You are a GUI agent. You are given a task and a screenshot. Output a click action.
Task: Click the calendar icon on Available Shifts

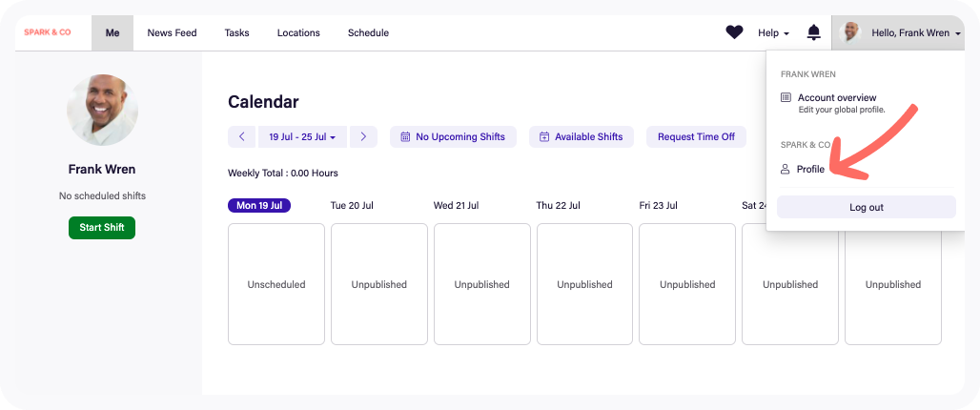tap(544, 136)
